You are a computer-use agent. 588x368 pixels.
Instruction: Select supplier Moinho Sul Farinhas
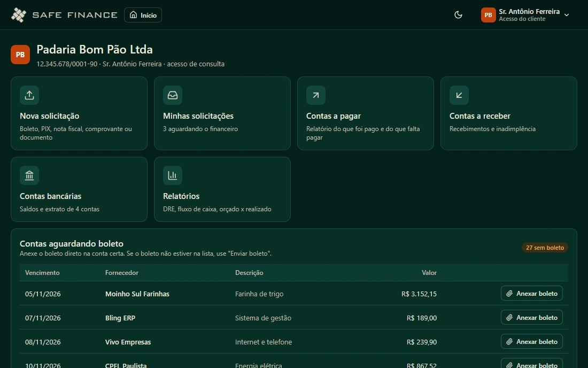137,294
